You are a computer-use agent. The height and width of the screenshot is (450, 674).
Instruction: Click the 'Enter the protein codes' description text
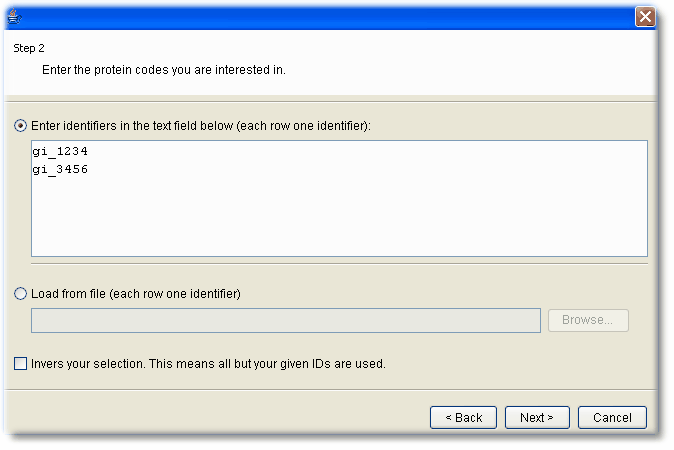pyautogui.click(x=164, y=70)
